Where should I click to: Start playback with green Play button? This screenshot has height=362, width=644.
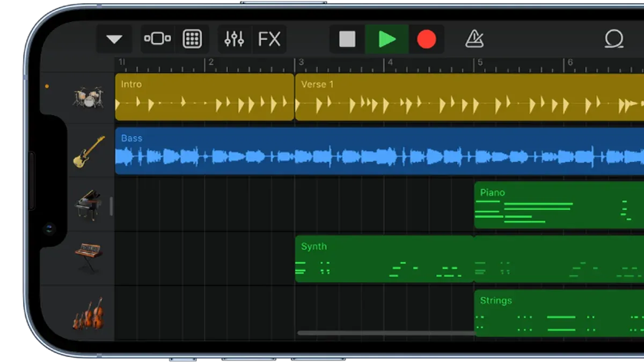click(x=387, y=39)
